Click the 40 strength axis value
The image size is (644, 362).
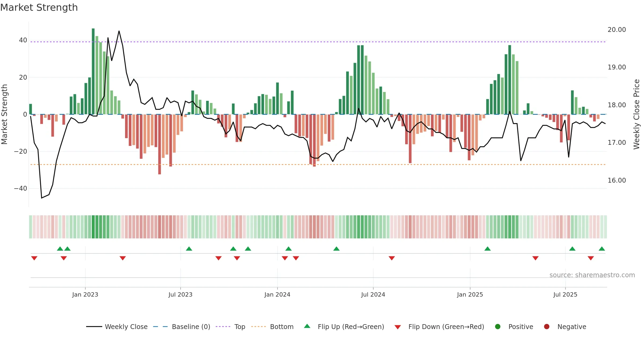point(23,40)
